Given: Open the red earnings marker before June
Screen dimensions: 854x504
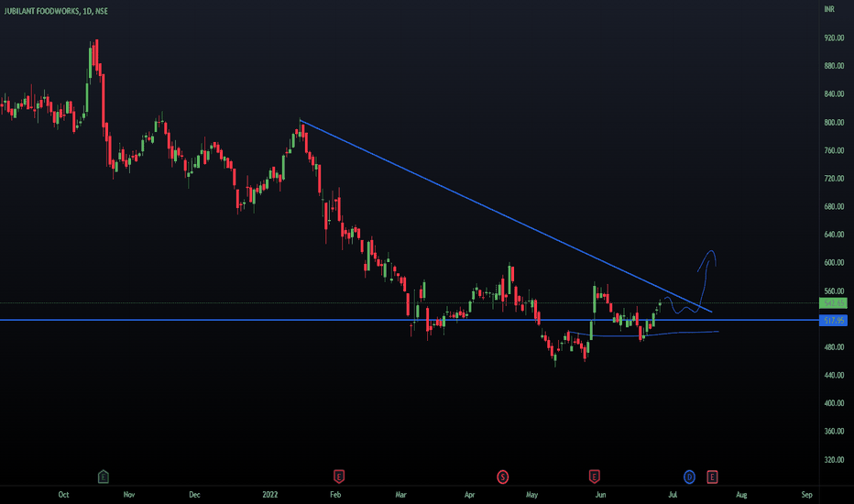Looking at the screenshot, I should click(x=594, y=477).
